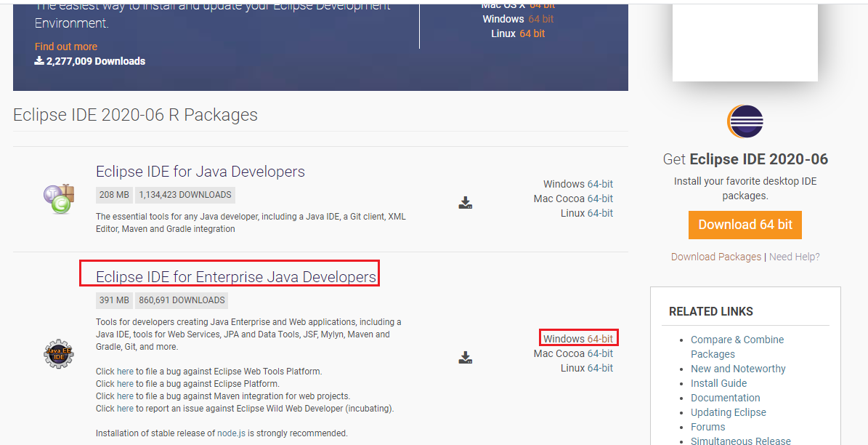The width and height of the screenshot is (868, 445).
Task: Click the 1,134,423 DOWNLOADS badge
Action: tap(185, 195)
